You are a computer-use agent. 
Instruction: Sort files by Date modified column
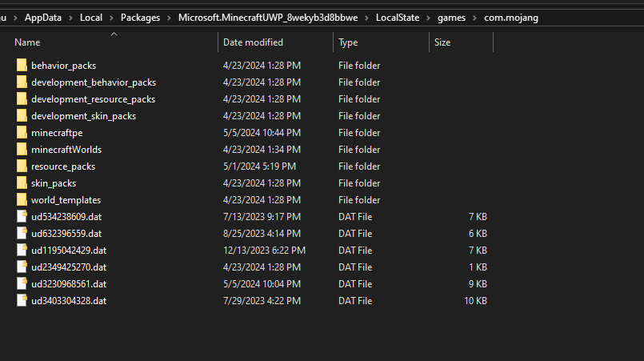253,42
